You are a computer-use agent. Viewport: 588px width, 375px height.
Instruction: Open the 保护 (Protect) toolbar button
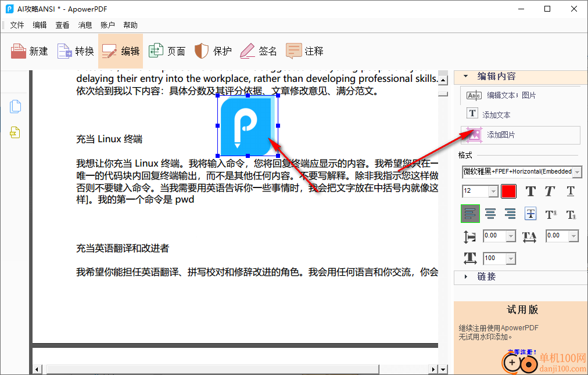pyautogui.click(x=213, y=51)
